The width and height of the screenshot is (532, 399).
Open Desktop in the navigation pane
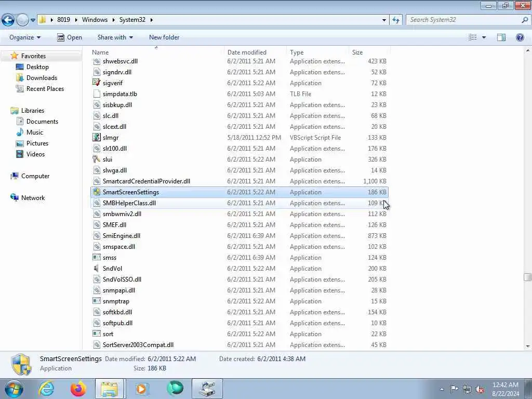click(x=37, y=67)
